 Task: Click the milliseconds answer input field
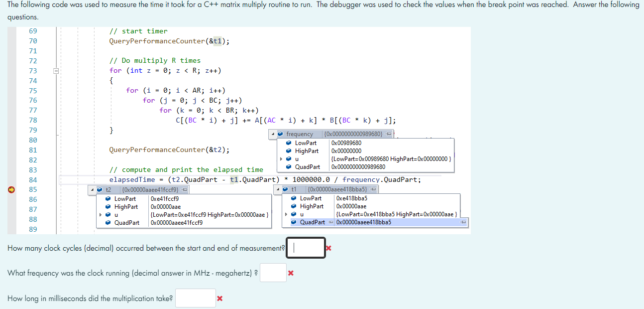196,298
